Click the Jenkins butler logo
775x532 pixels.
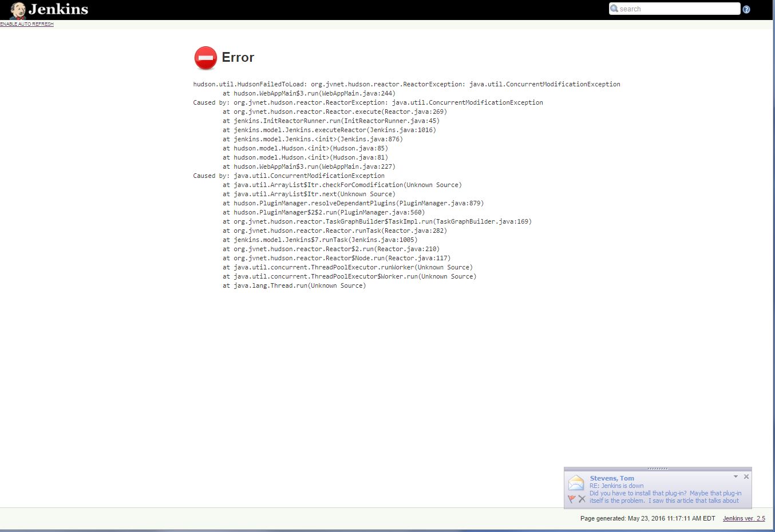[x=18, y=10]
